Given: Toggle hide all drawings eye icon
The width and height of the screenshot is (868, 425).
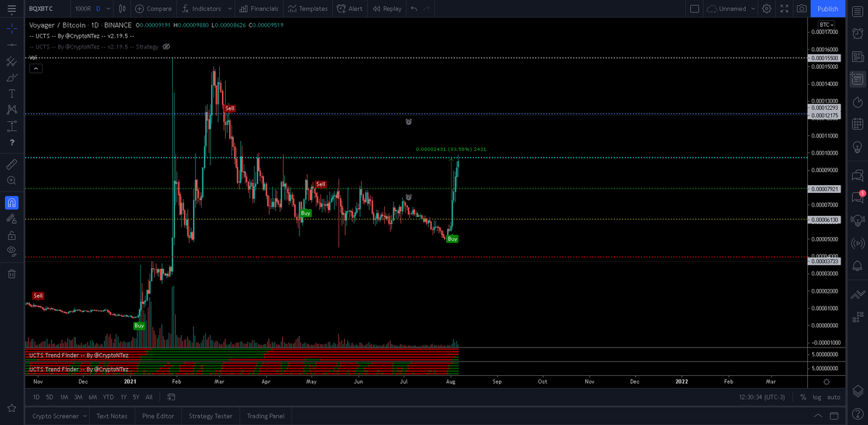Looking at the screenshot, I should click(x=12, y=251).
